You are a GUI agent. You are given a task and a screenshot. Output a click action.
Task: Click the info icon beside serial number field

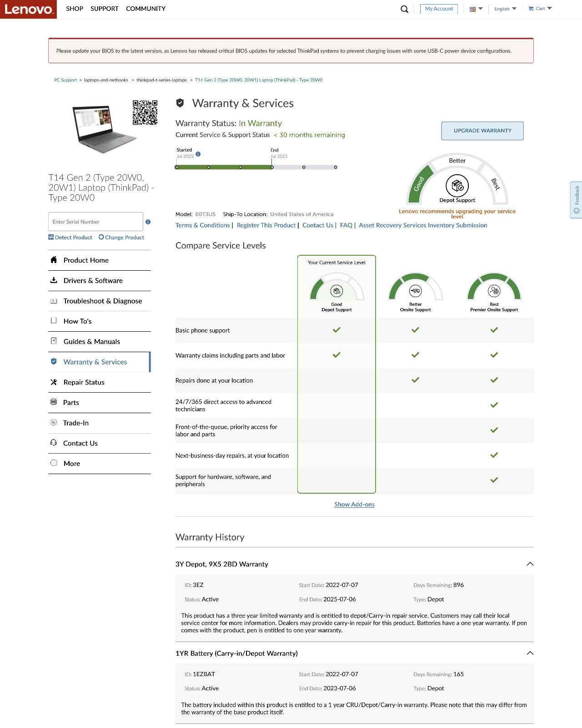[x=148, y=222]
